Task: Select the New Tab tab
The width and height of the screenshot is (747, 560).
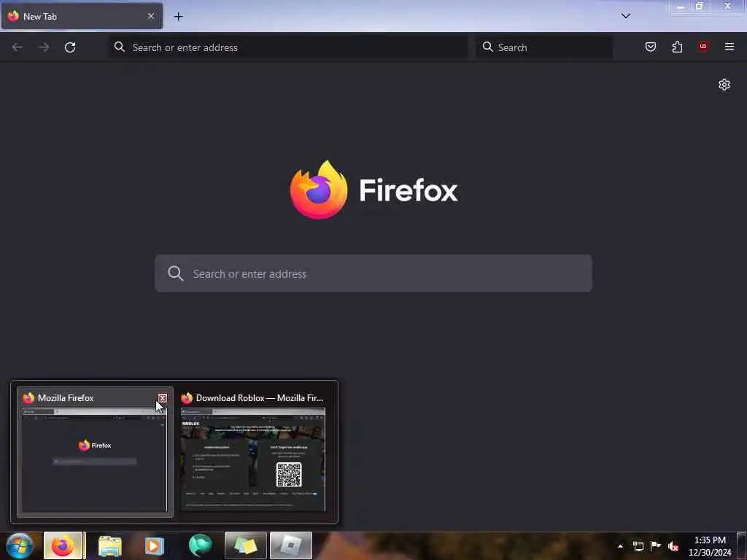Action: coord(82,16)
